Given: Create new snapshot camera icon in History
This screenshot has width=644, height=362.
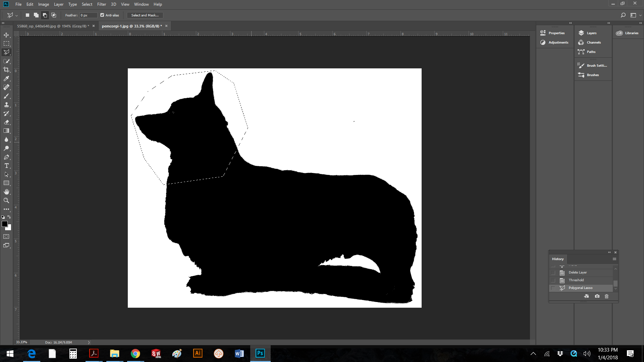Looking at the screenshot, I should (597, 296).
